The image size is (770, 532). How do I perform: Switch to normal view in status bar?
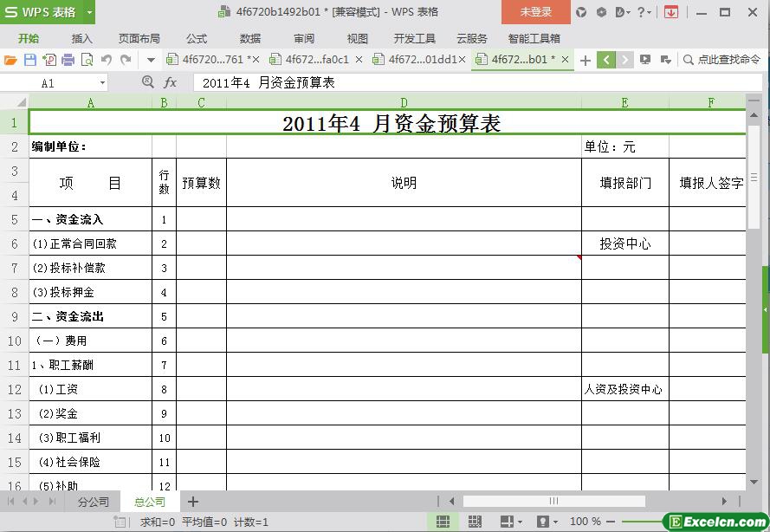point(443,522)
